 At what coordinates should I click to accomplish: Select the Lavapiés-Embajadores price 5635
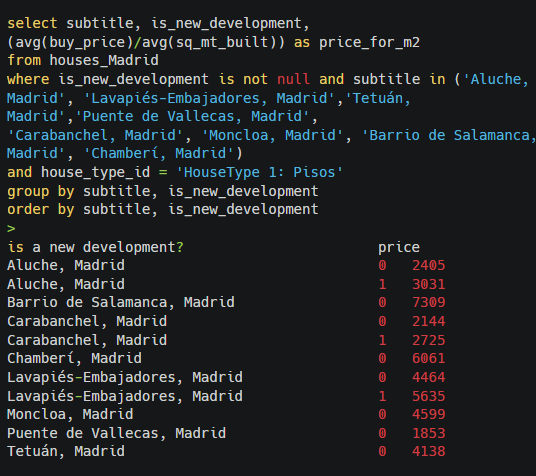[429, 396]
